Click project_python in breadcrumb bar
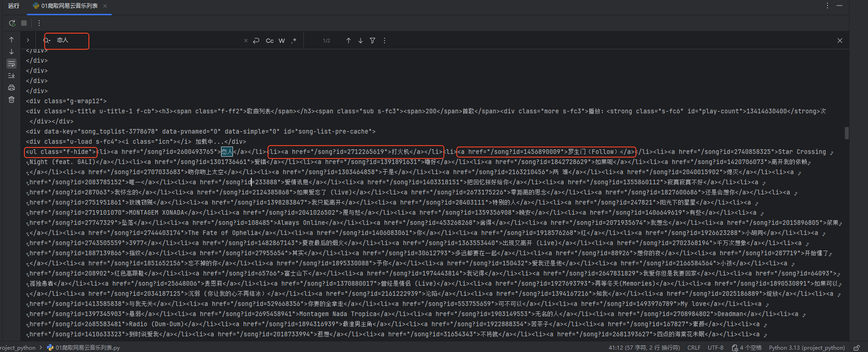The image size is (868, 352). tap(17, 348)
